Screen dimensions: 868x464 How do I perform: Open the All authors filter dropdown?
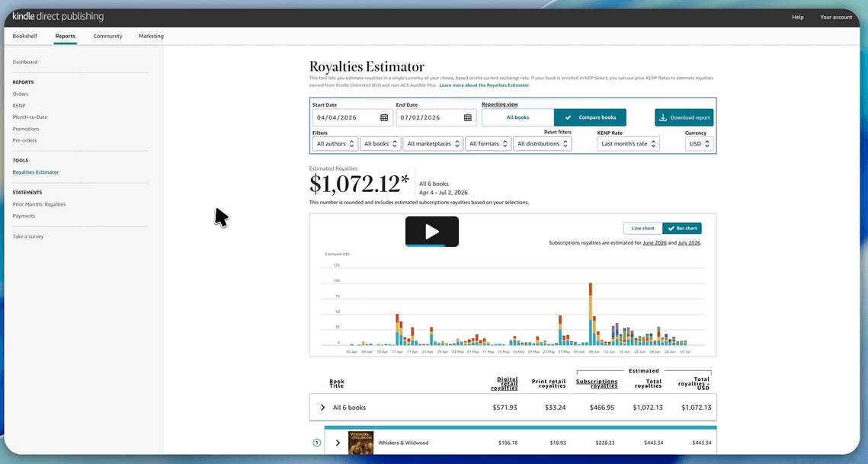tap(335, 144)
